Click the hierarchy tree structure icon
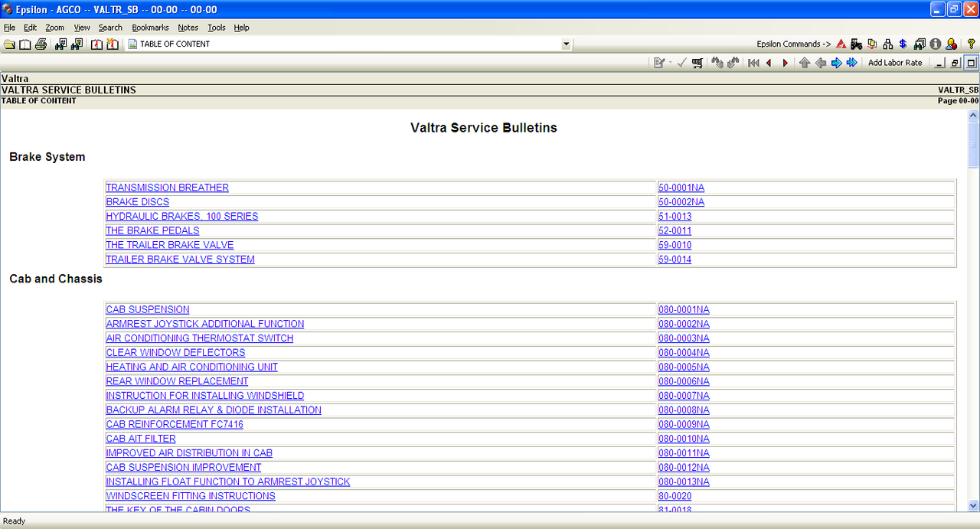 [x=888, y=44]
